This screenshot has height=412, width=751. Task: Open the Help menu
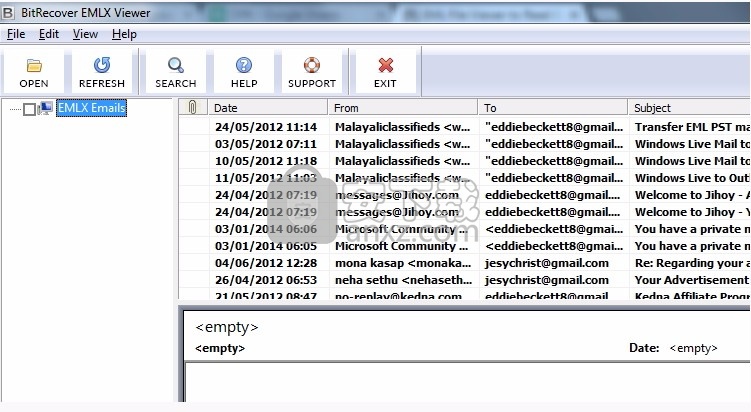[x=124, y=34]
